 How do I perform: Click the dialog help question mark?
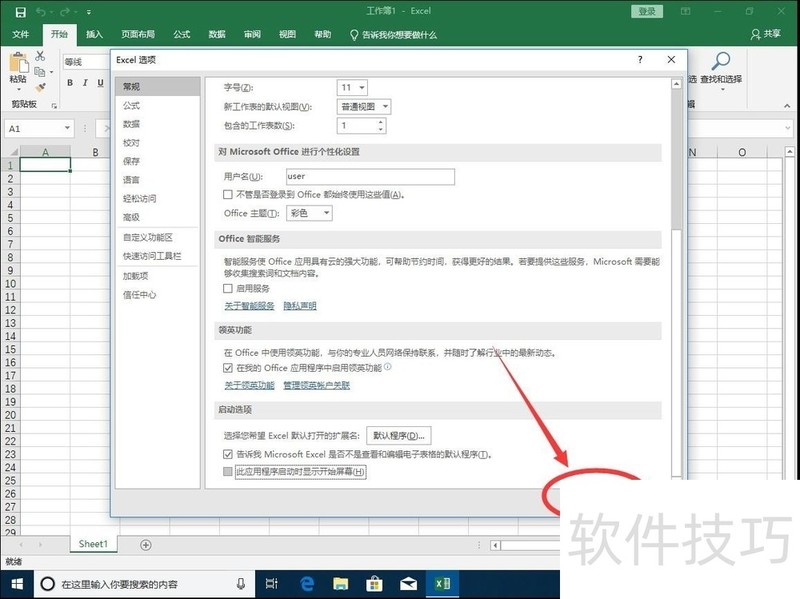[x=640, y=60]
